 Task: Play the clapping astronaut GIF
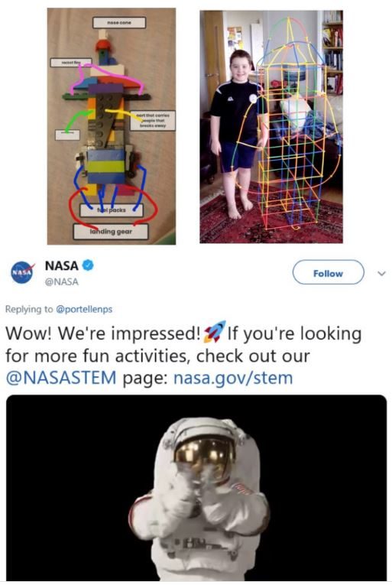pos(196,488)
